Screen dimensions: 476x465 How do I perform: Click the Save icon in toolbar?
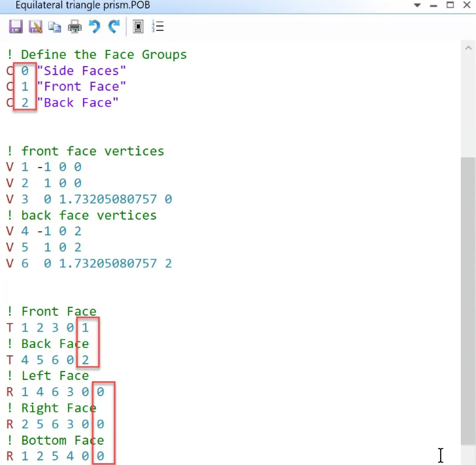coord(16,27)
